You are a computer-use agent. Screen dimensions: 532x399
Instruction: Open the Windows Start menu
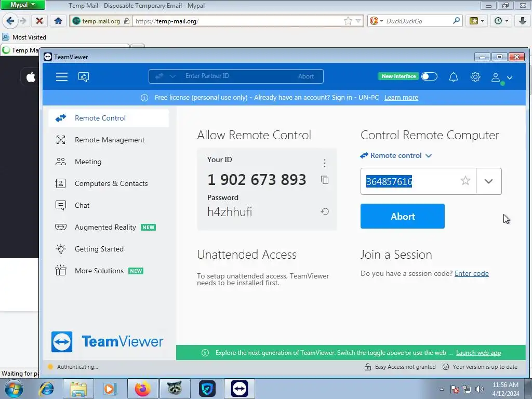14,389
